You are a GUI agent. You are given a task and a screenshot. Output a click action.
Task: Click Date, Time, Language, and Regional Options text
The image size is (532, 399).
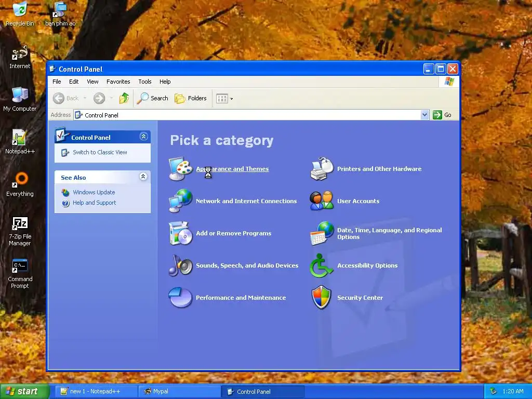390,233
